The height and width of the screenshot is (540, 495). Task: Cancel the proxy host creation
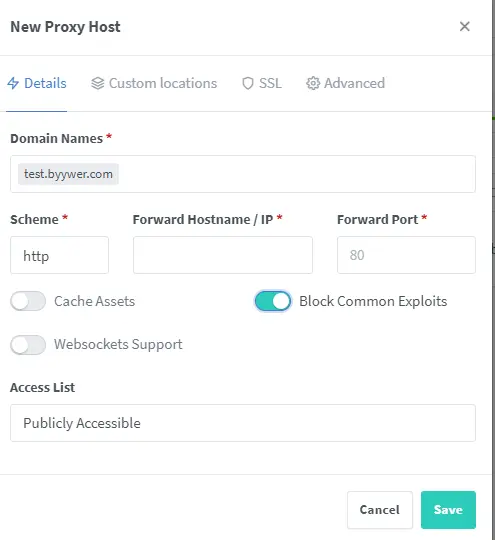tap(380, 510)
